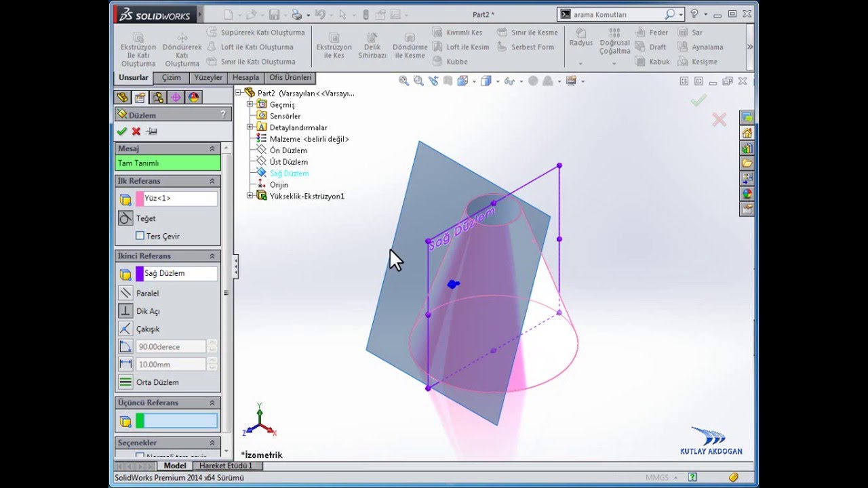This screenshot has height=488, width=868.
Task: Collapse the Mesaj section
Action: coord(212,148)
